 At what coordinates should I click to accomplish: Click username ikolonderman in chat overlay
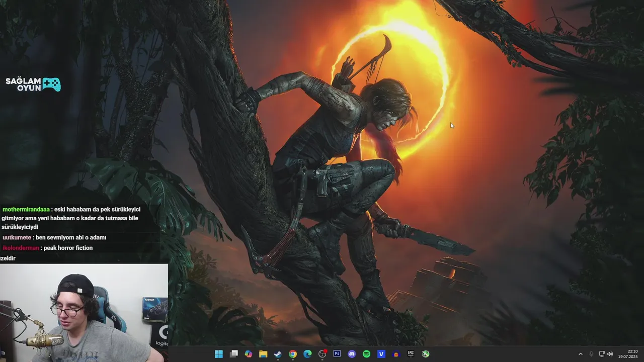pyautogui.click(x=21, y=248)
